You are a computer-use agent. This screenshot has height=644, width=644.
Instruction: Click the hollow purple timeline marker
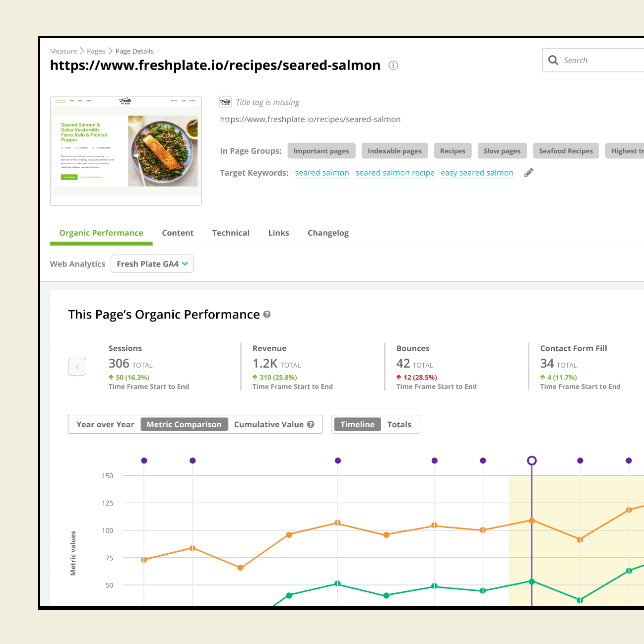532,461
